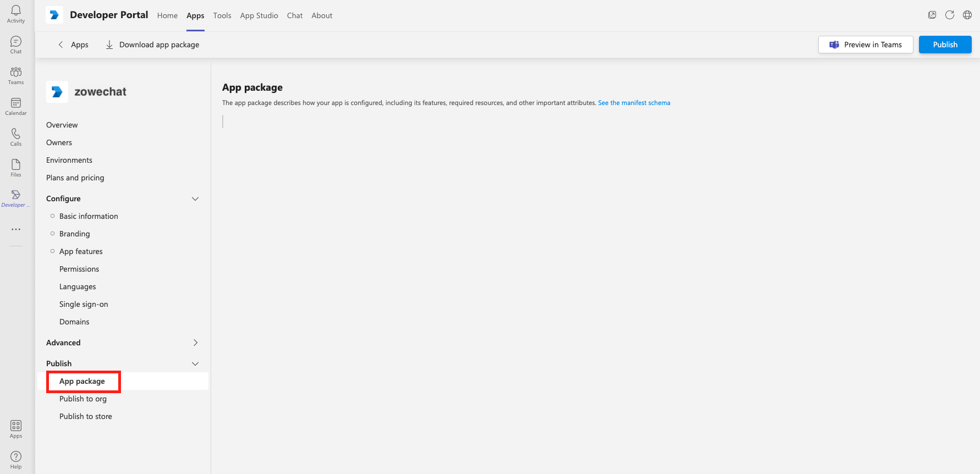Select Publish to org in sidebar
980x474 pixels.
click(x=83, y=399)
